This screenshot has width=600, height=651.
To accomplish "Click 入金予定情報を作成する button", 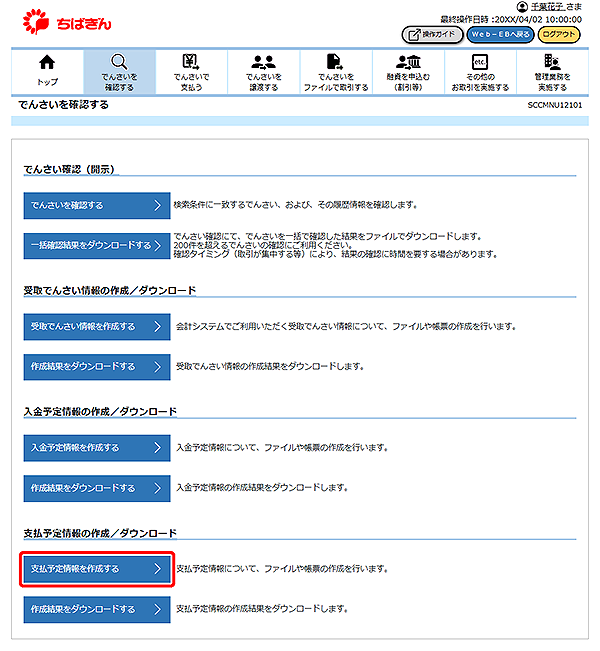I will click(97, 448).
